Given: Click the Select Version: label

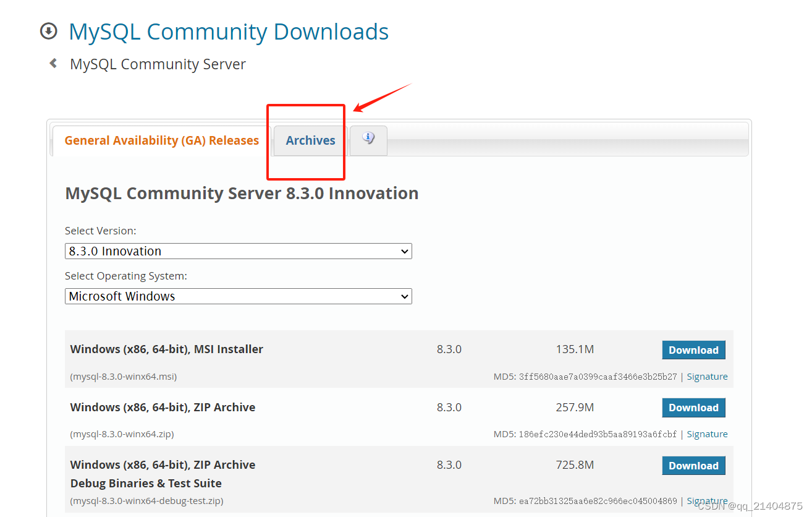Looking at the screenshot, I should 101,231.
